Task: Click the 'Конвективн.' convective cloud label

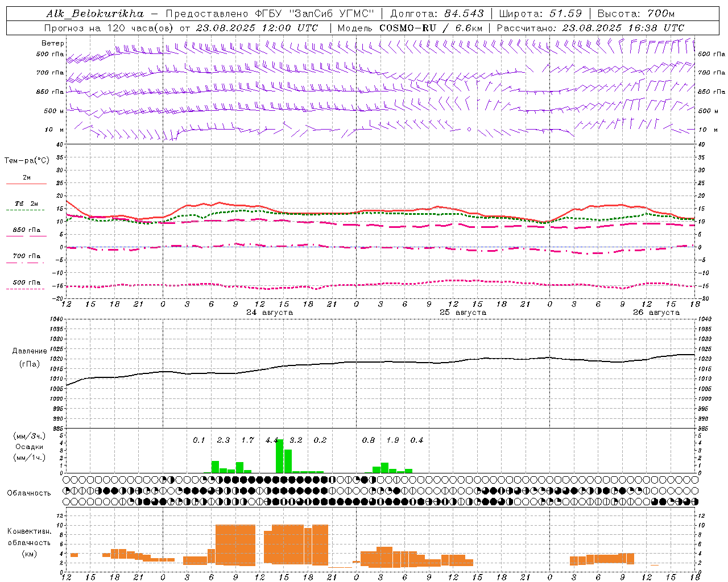Action: [30, 531]
